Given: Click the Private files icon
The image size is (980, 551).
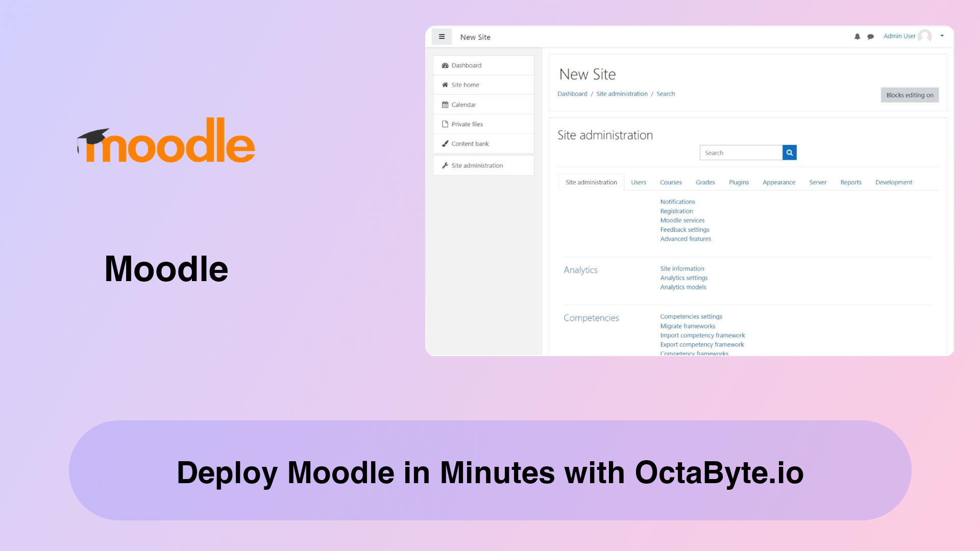Looking at the screenshot, I should click(445, 124).
